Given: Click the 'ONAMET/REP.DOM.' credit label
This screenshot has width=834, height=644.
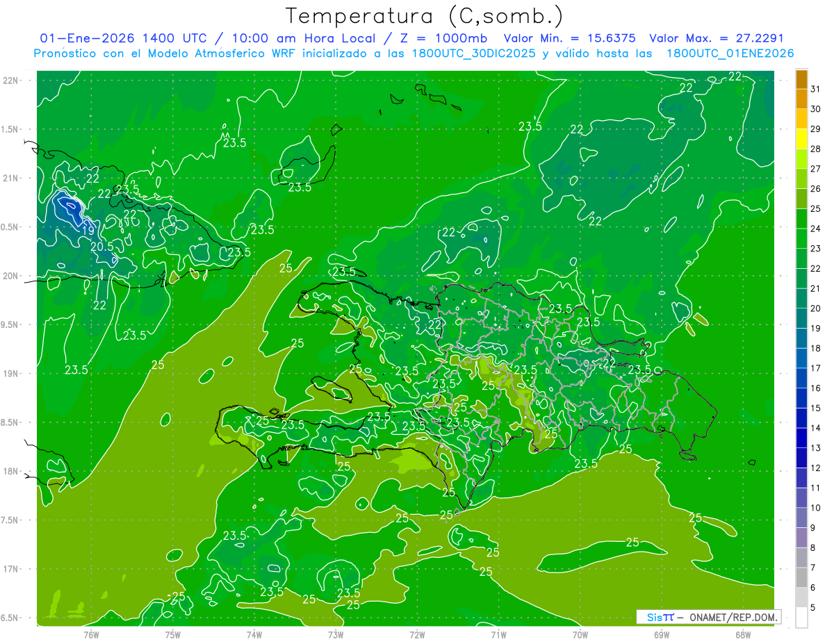Looking at the screenshot, I should coord(733,617).
